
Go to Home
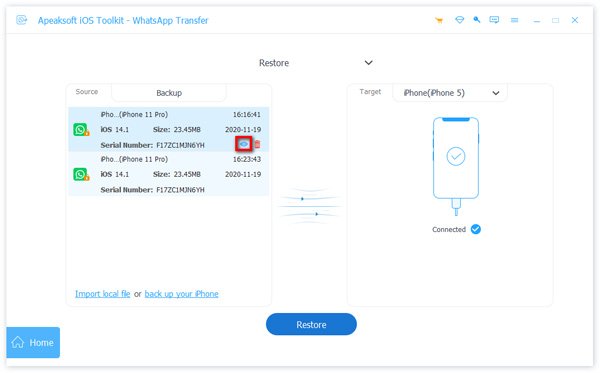point(33,342)
